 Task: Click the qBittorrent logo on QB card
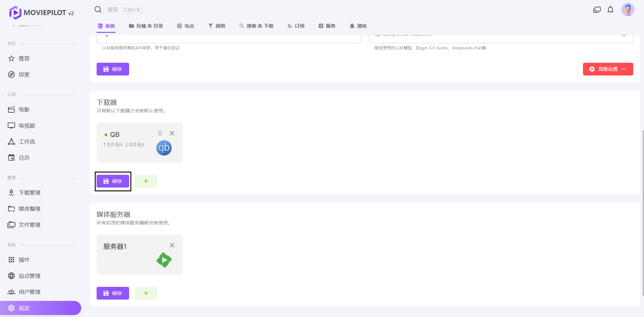click(164, 148)
